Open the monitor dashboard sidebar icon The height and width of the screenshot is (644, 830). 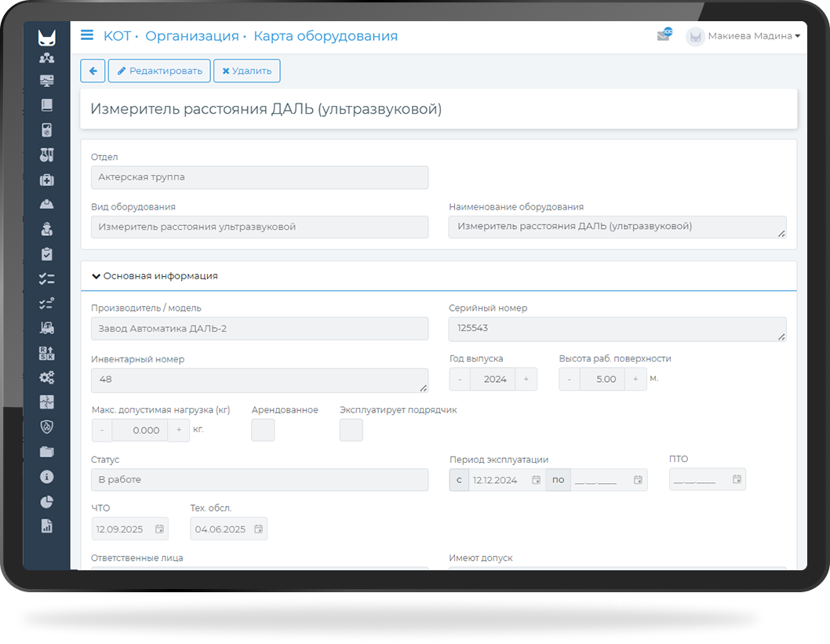(46, 81)
